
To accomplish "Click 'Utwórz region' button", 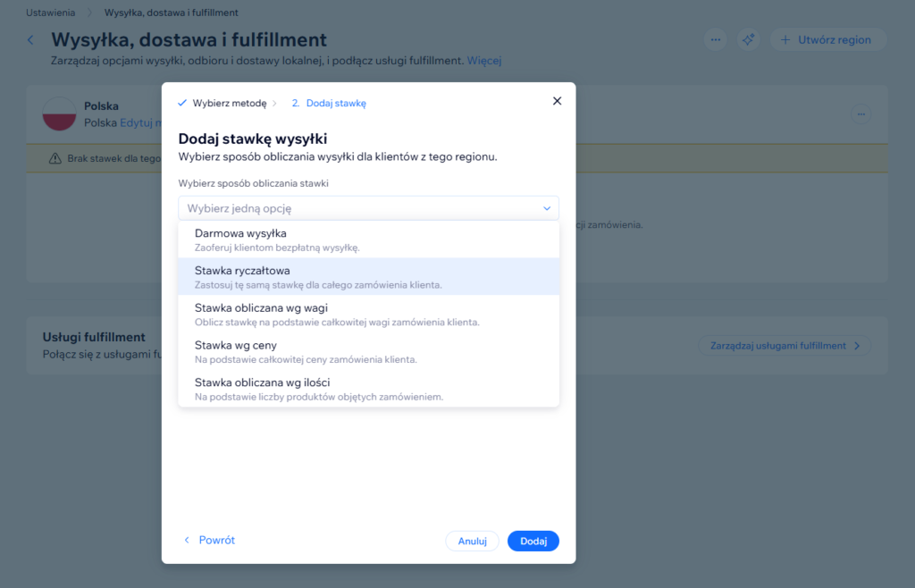I will (827, 39).
